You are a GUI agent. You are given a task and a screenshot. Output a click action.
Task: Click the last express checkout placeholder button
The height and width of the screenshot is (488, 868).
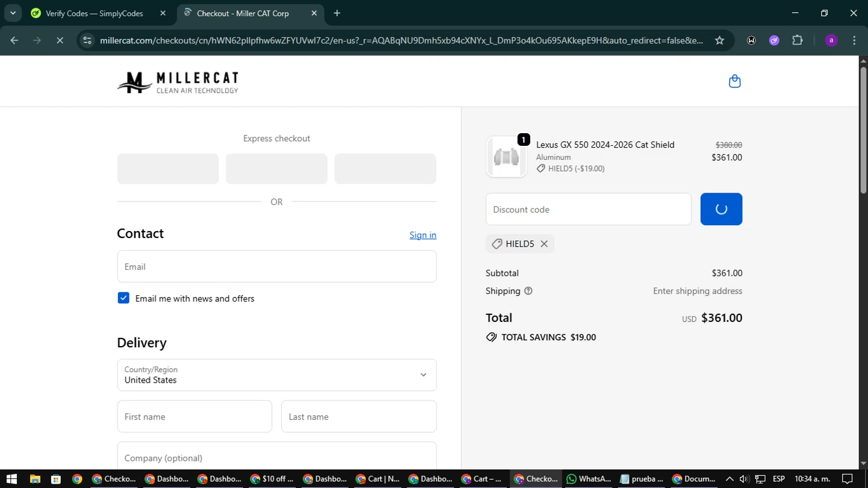point(385,168)
